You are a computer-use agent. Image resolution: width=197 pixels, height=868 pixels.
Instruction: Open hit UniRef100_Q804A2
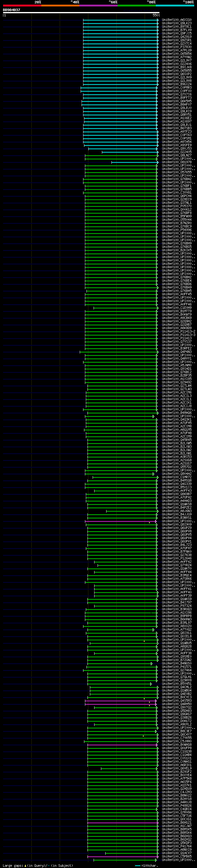(x=177, y=474)
